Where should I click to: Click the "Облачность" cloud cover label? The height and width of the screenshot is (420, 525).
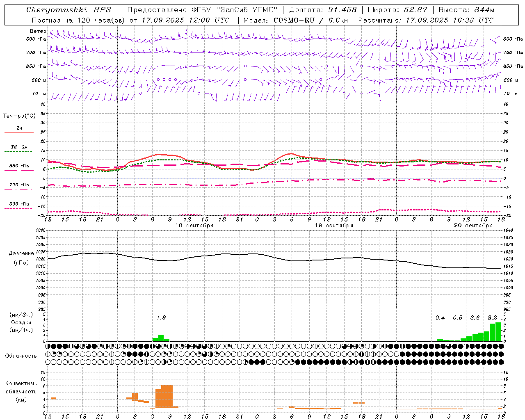[21, 356]
